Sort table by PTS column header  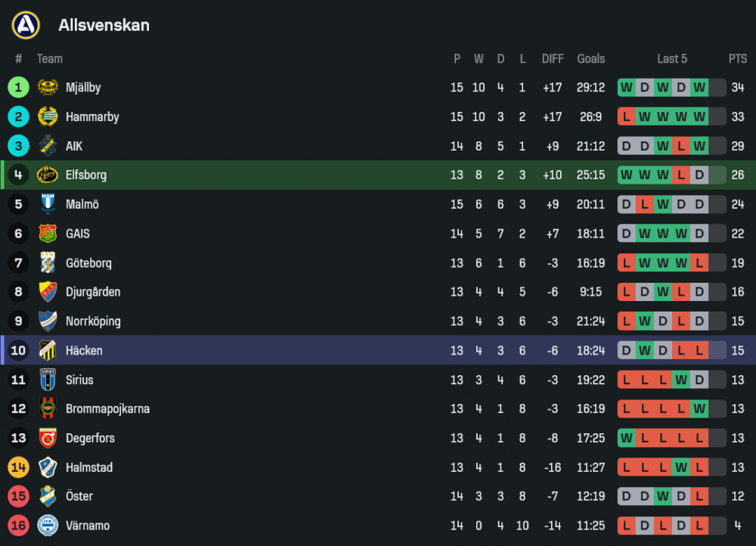(737, 59)
